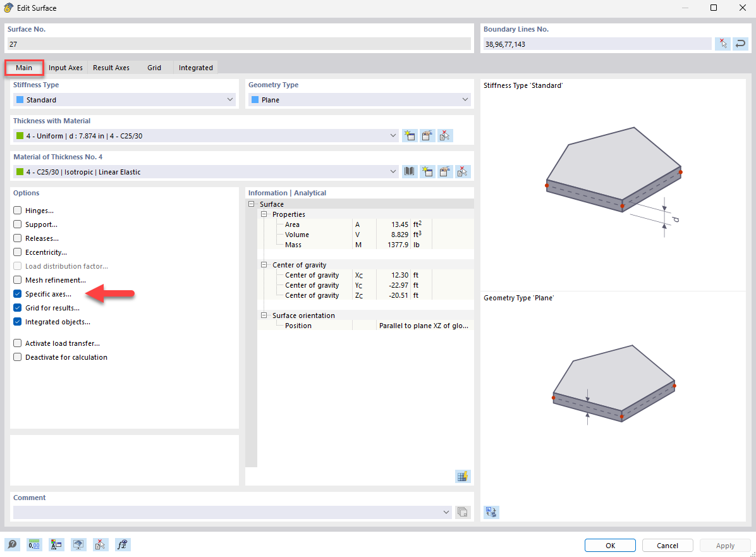This screenshot has height=557, width=756.
Task: Open the material library for C25/30
Action: [409, 171]
